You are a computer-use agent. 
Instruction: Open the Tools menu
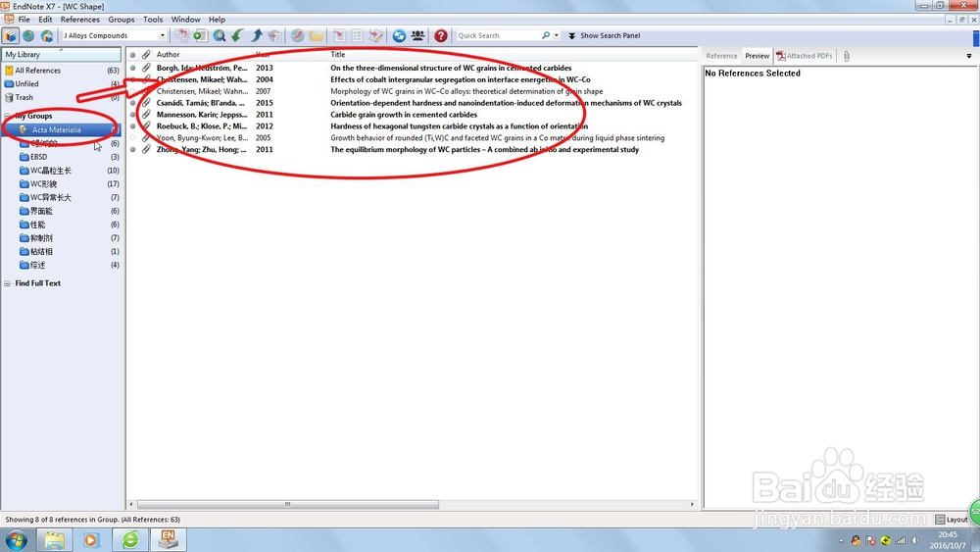tap(153, 20)
